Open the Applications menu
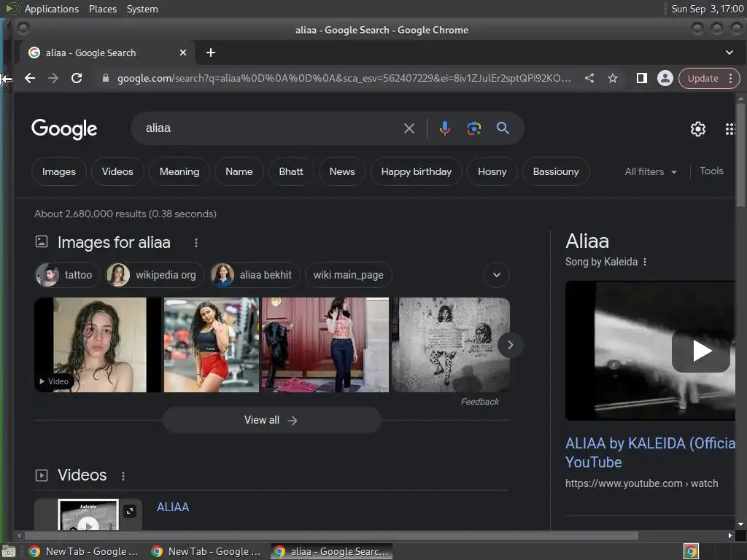Viewport: 747px width, 560px height. 52,9
